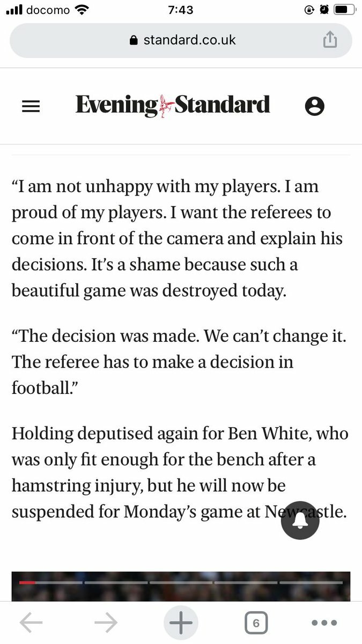Jump to the second gallery progress segment

point(116,582)
